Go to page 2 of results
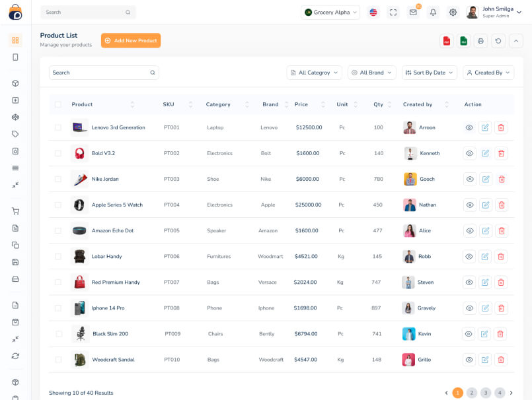This screenshot has height=400, width=532. (471, 393)
